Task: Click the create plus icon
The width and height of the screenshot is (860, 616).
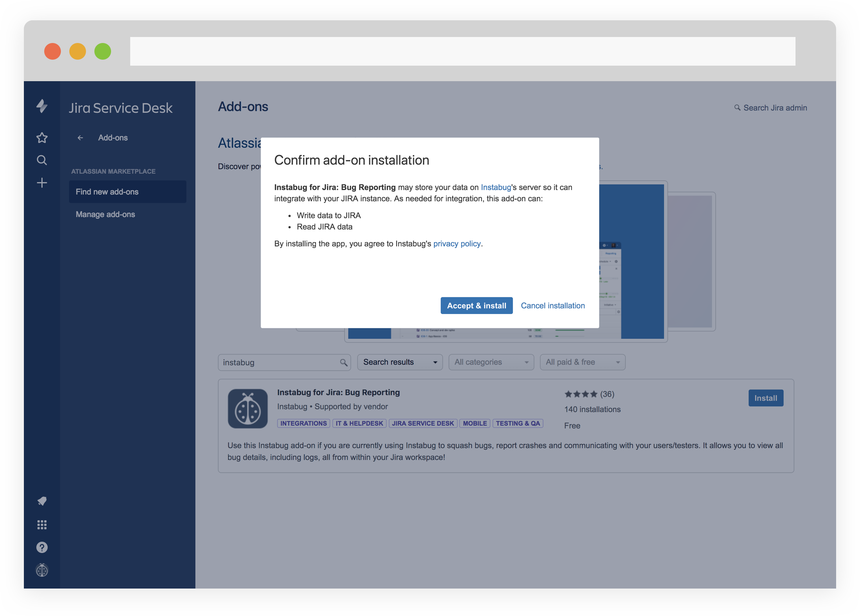Action: (42, 183)
